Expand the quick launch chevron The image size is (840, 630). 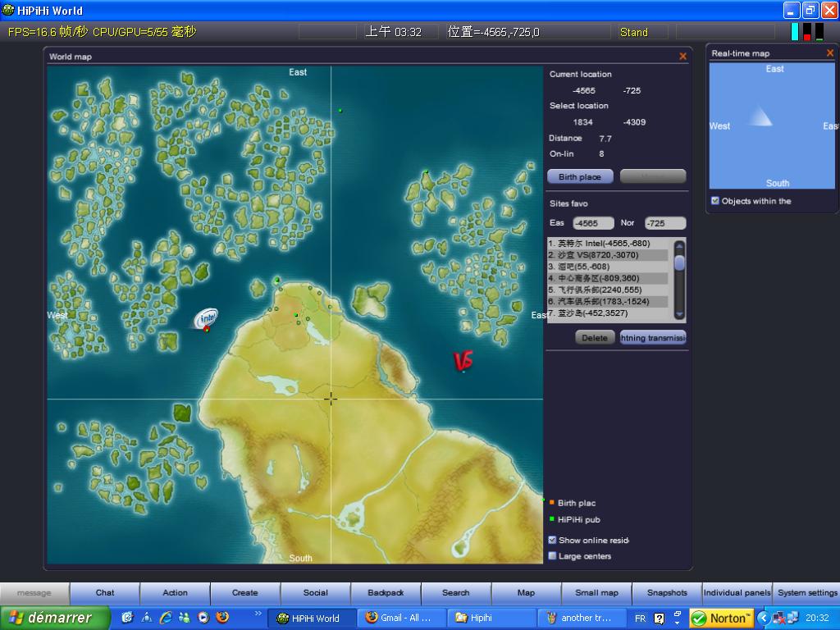tap(258, 614)
